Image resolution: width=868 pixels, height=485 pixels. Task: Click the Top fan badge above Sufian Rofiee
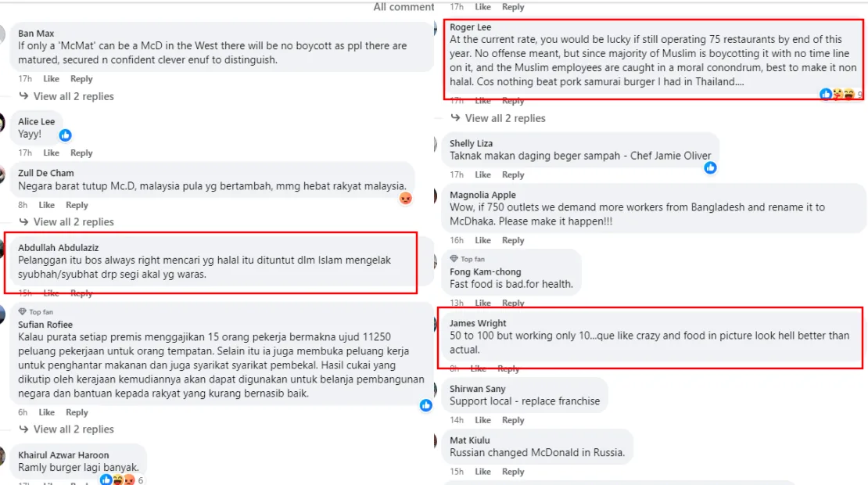coord(36,311)
